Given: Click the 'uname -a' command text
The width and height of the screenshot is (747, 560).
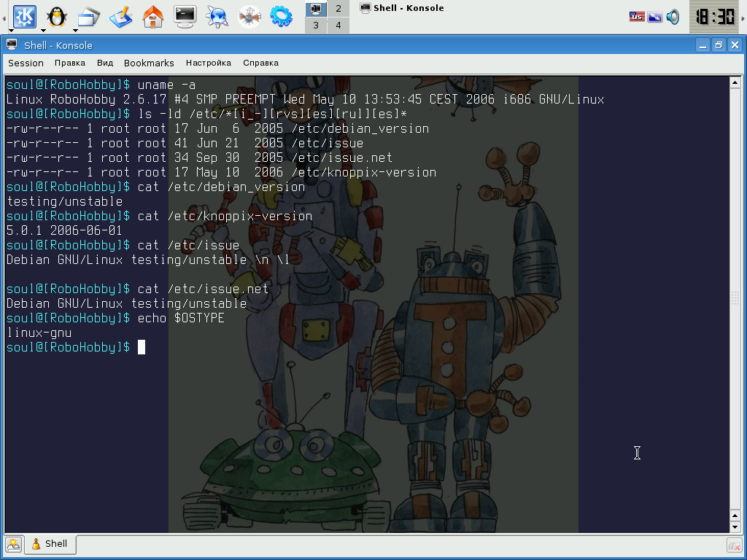Looking at the screenshot, I should pyautogui.click(x=166, y=85).
